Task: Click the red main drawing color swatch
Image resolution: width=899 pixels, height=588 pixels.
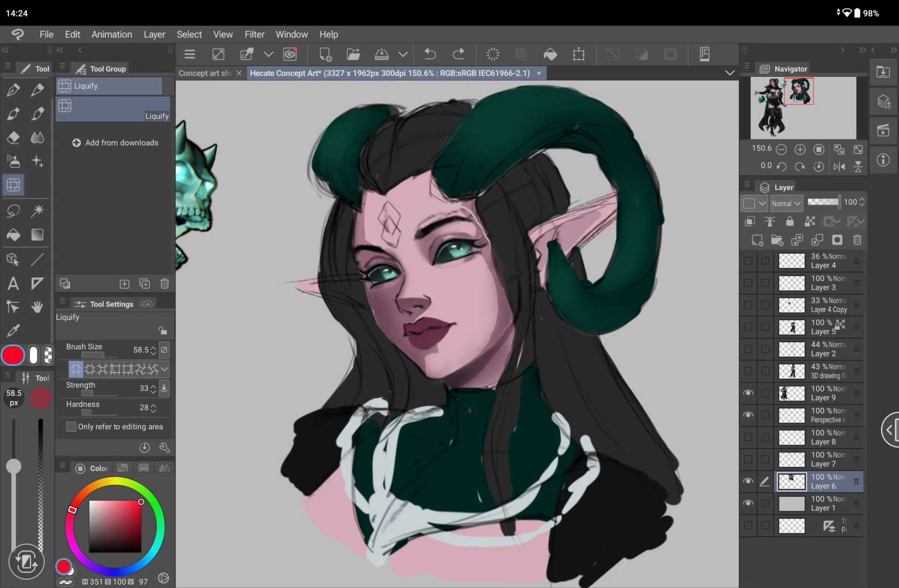Action: tap(13, 355)
